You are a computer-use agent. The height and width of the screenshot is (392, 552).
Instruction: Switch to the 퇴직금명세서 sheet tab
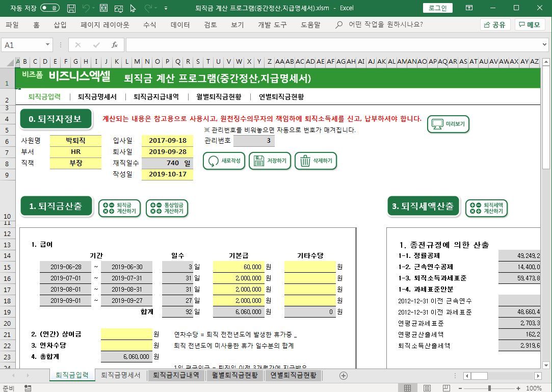point(121,375)
